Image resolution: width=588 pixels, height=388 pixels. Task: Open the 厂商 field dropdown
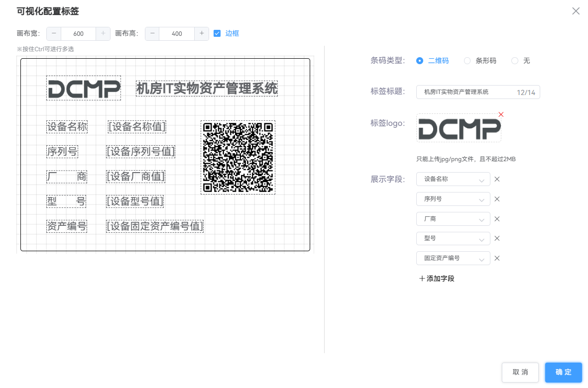point(453,219)
